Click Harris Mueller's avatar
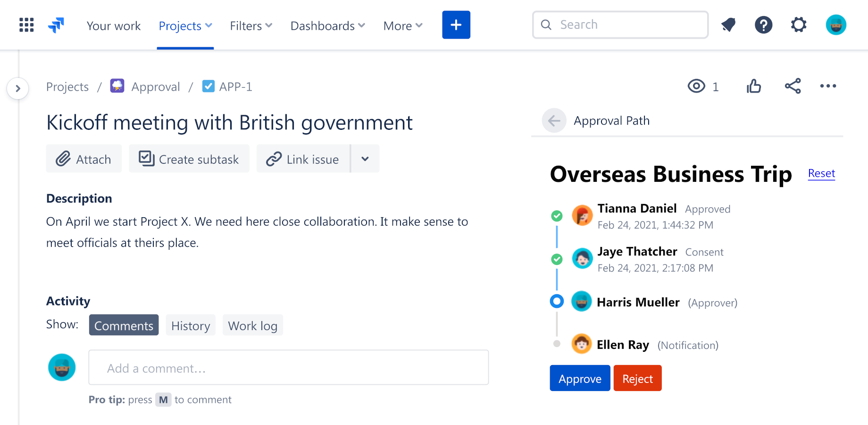The image size is (868, 425). (582, 301)
